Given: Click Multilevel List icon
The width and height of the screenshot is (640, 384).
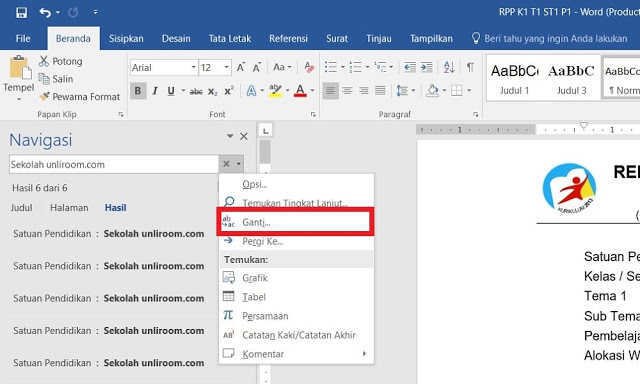Looking at the screenshot, I should pyautogui.click(x=380, y=67).
